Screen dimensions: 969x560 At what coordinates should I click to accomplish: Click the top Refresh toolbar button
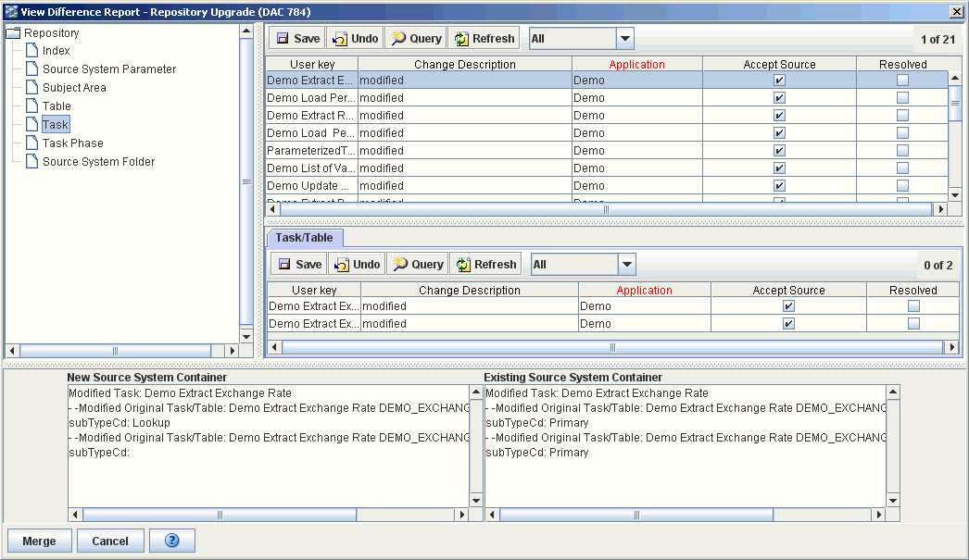(484, 38)
